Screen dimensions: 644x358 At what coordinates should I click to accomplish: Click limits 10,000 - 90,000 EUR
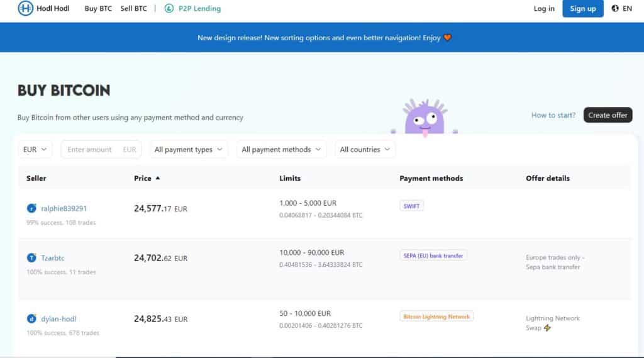[x=312, y=252]
